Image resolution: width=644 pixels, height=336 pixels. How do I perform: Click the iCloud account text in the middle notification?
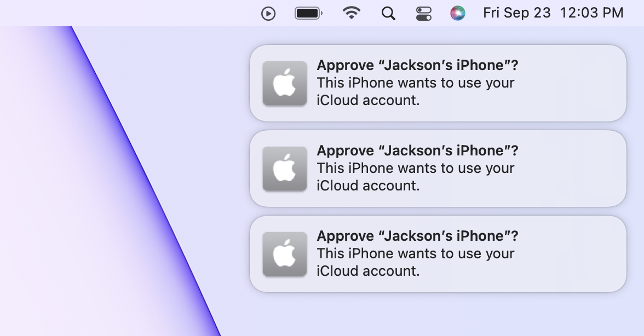point(368,186)
